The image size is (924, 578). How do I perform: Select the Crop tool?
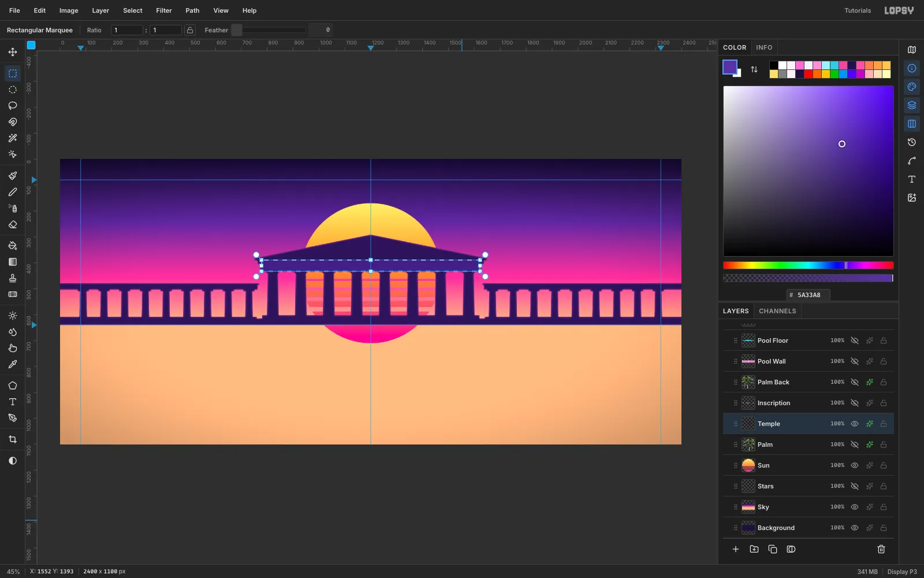(13, 439)
